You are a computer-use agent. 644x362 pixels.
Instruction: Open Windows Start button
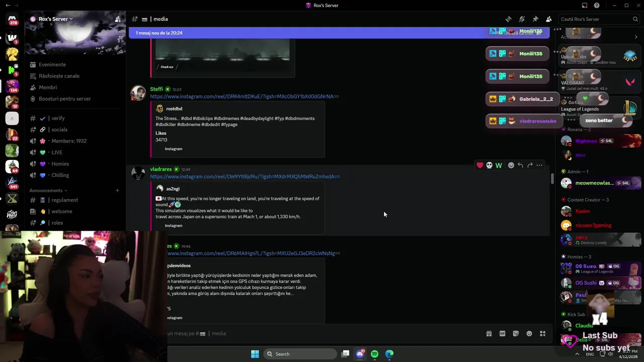tap(255, 354)
